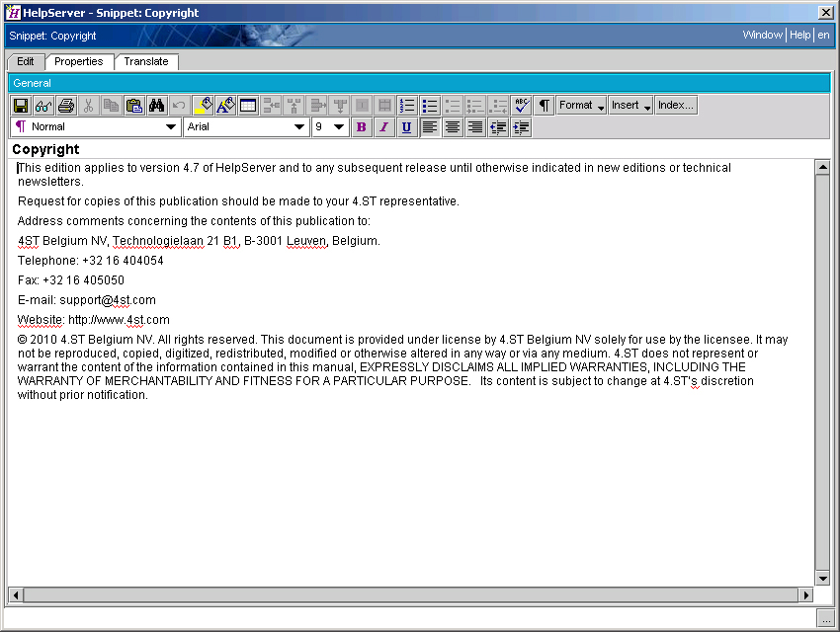Open the Normal paragraph style dropdown
Image resolution: width=840 pixels, height=632 pixels.
(96, 127)
